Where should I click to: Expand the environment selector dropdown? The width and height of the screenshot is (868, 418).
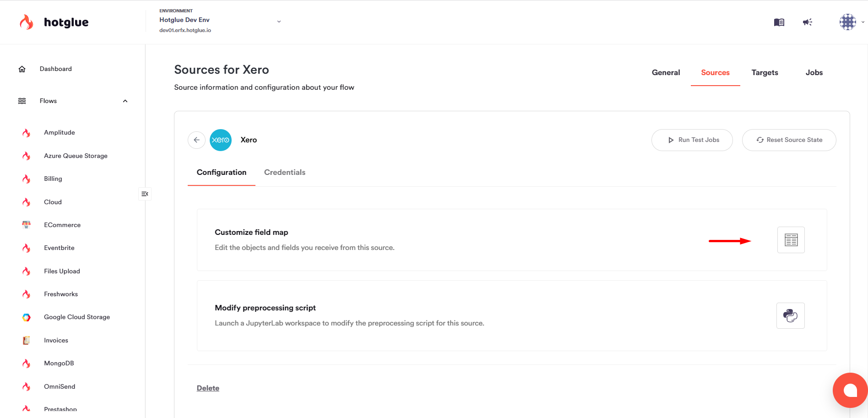click(279, 22)
